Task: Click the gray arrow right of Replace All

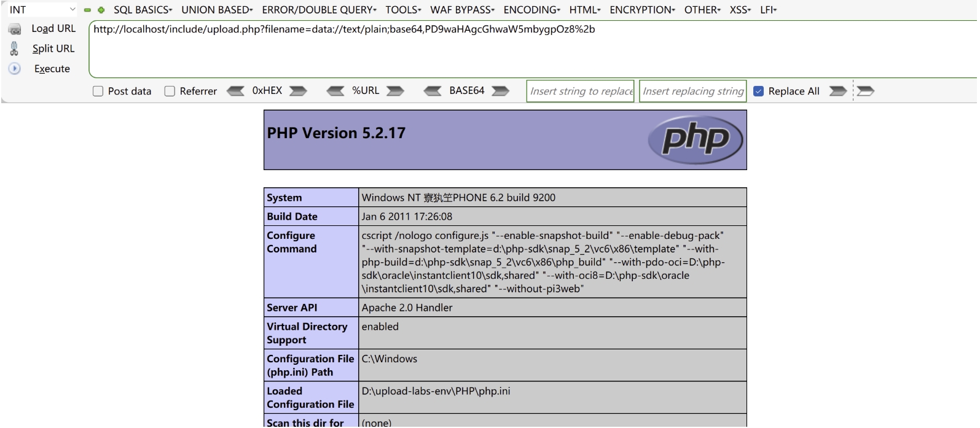Action: point(837,91)
